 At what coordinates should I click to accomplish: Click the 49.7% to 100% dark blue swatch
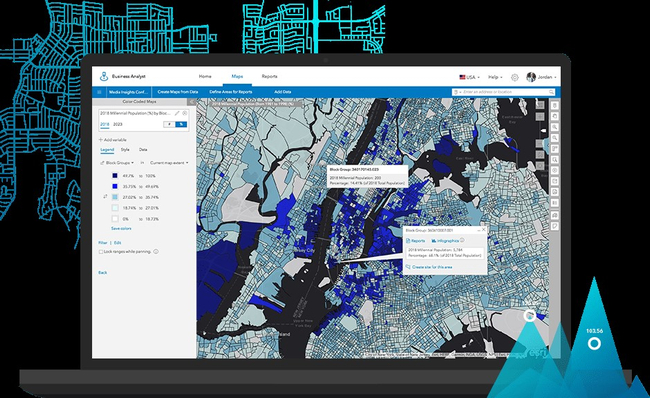(115, 176)
